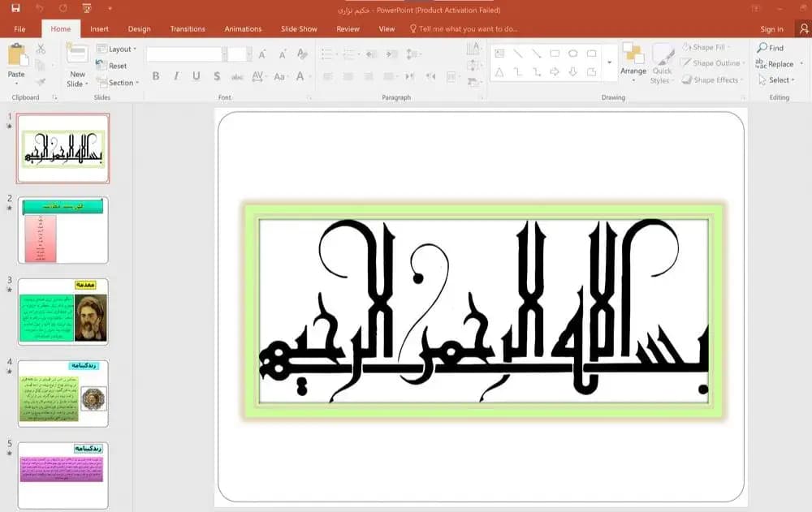
Task: Save the presentation with the floppy disk icon
Action: click(15, 8)
